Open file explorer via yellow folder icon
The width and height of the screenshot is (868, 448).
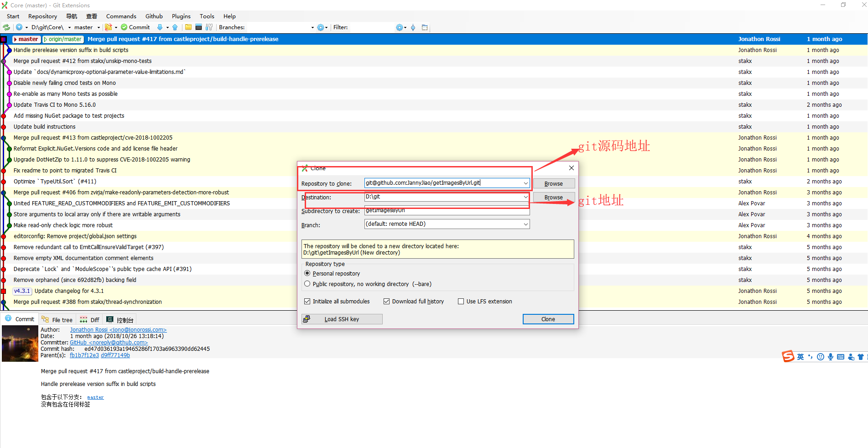click(x=188, y=27)
